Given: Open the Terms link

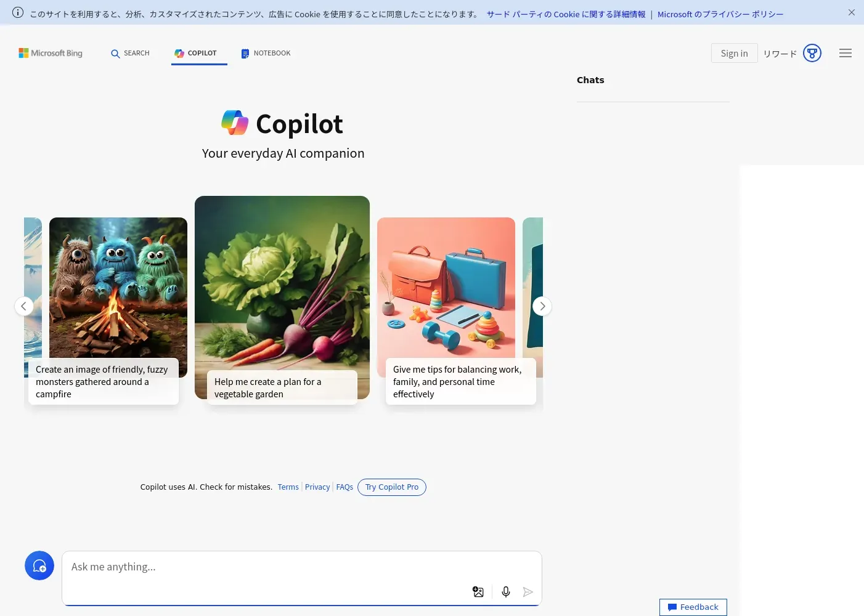Looking at the screenshot, I should (288, 487).
